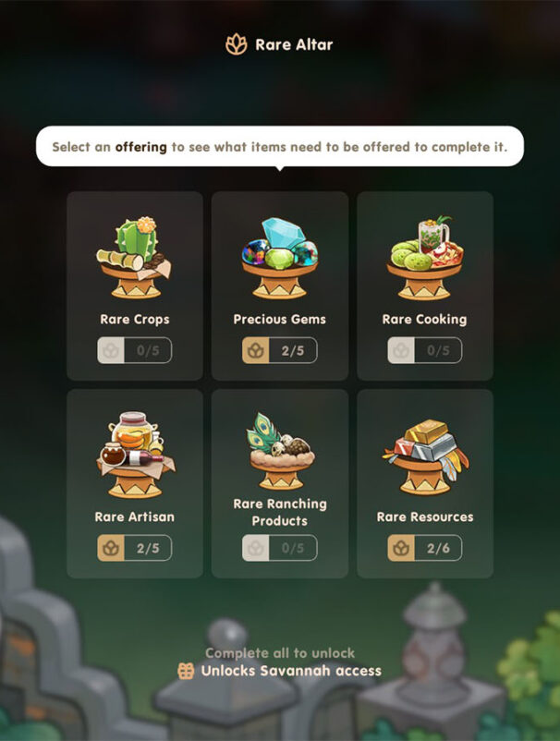
Task: Click the gift icon near Unlocks Savannah
Action: pos(186,671)
